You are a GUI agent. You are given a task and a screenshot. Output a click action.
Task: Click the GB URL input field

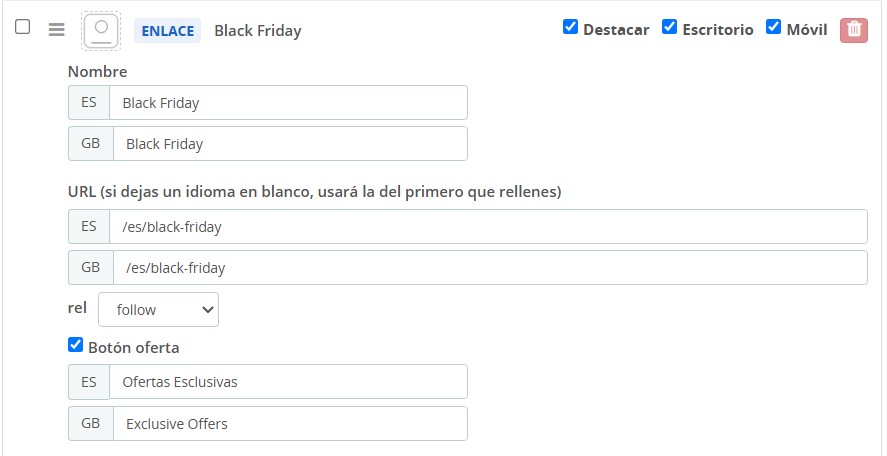(x=490, y=268)
